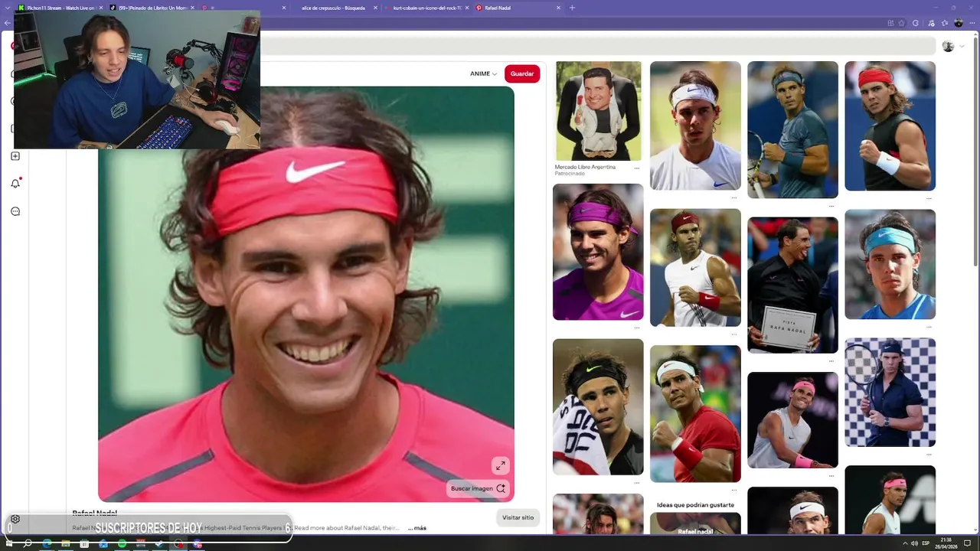The width and height of the screenshot is (980, 551).
Task: Click the streamer webcam overlay
Action: tap(137, 80)
